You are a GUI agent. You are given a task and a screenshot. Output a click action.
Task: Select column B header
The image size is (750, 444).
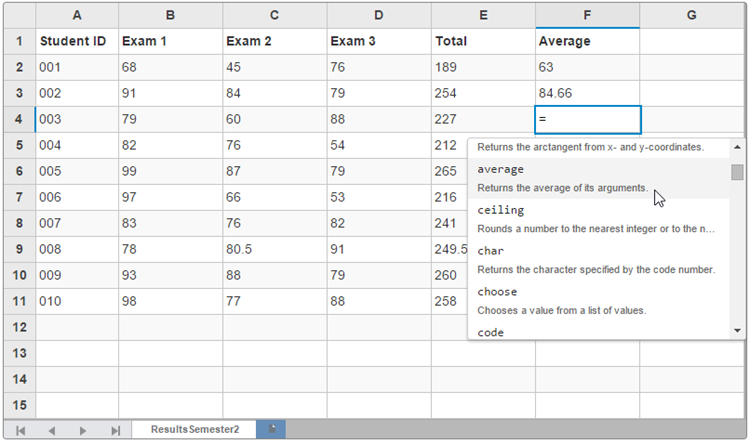click(x=170, y=15)
